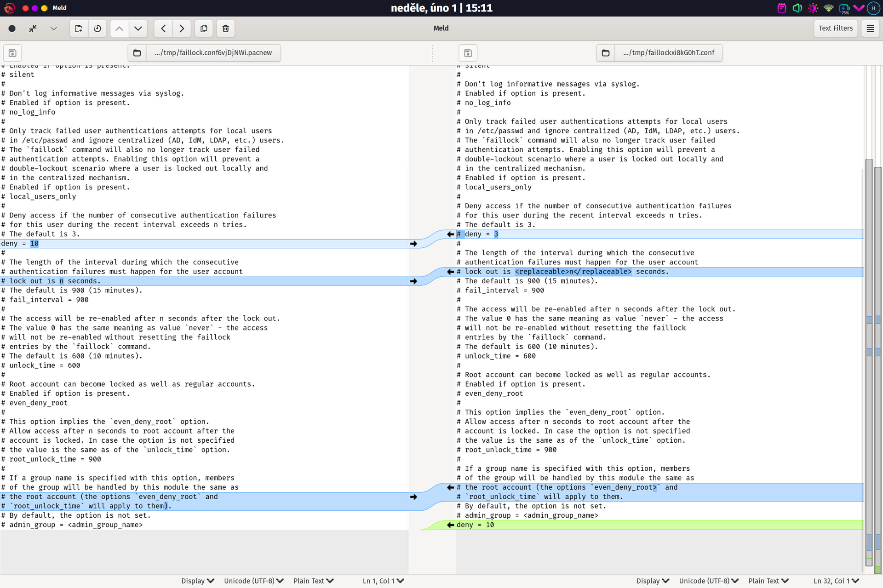Delete the current change with trash icon

(225, 29)
